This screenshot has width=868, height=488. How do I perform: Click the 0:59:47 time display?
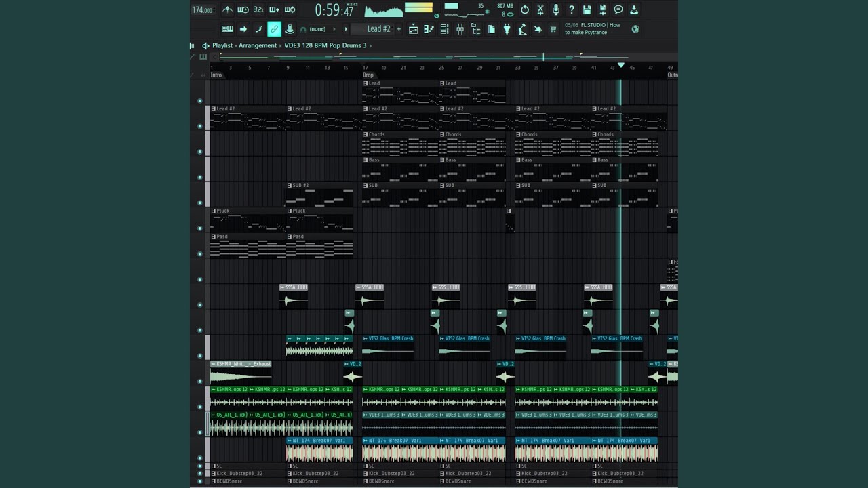pyautogui.click(x=335, y=9)
